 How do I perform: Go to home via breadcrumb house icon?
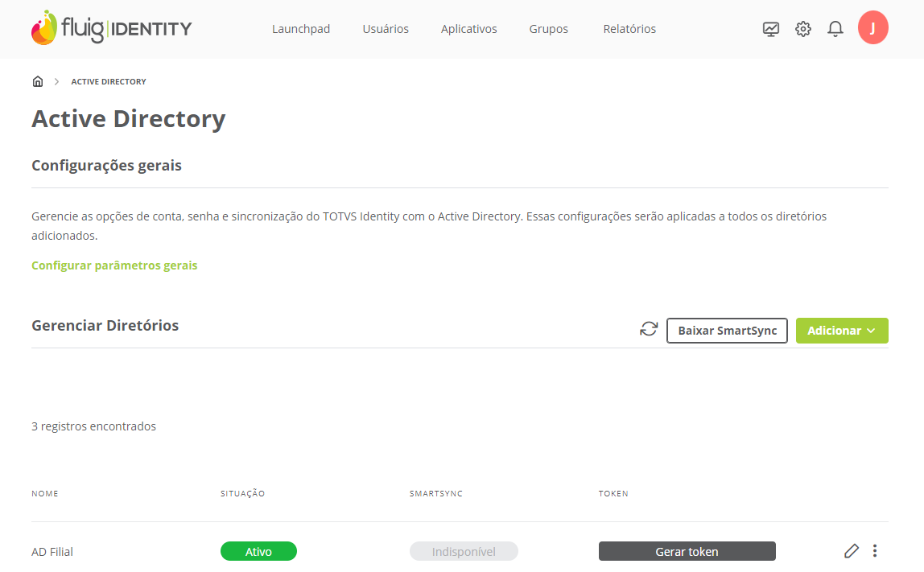pyautogui.click(x=38, y=81)
